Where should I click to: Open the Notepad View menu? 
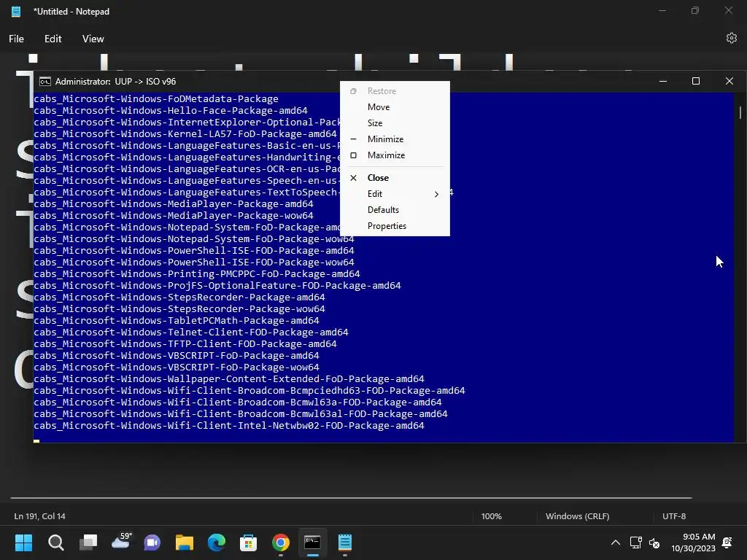click(93, 39)
